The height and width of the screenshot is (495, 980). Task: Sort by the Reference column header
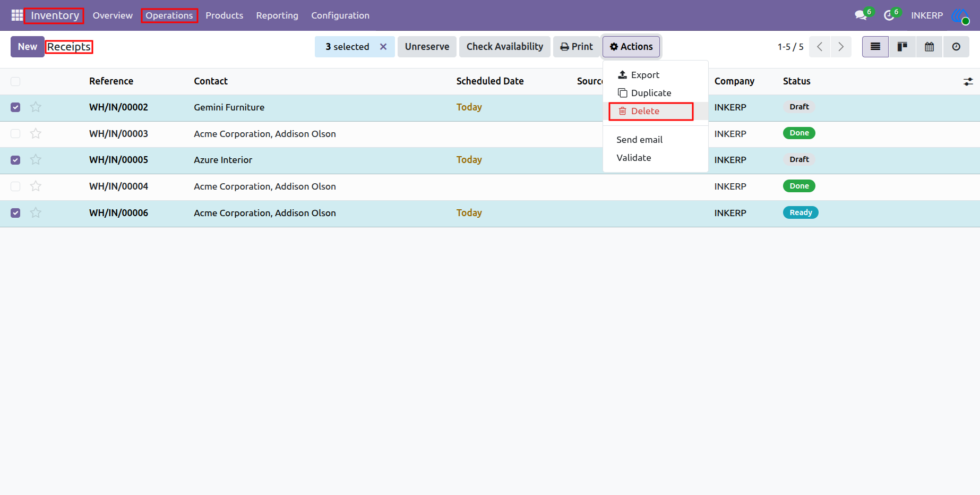111,81
